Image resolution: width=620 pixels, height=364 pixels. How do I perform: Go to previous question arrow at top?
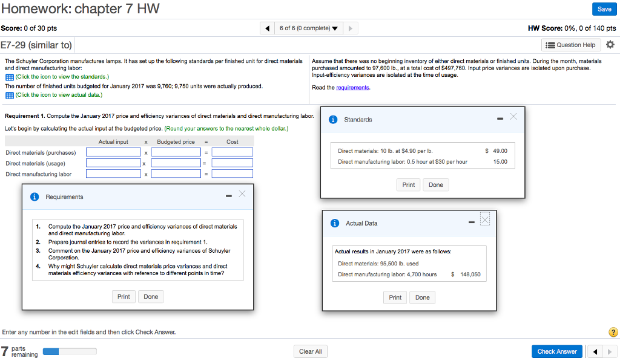267,28
